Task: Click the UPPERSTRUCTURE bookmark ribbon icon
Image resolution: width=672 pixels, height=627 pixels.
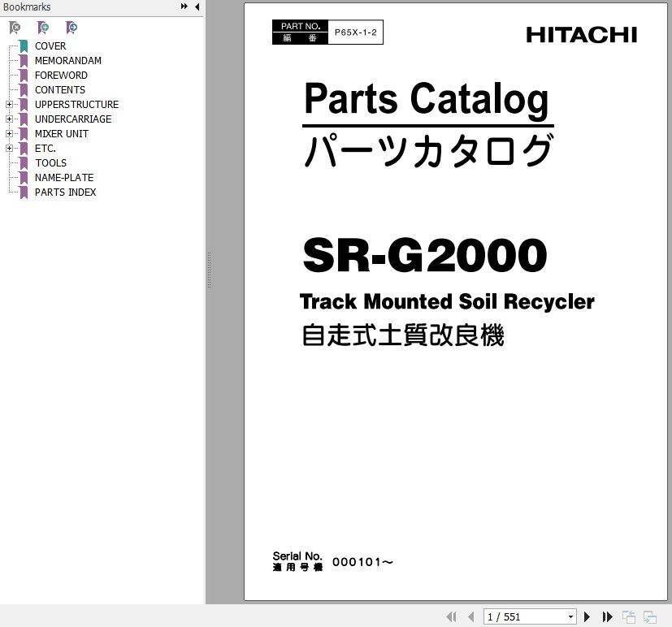Action: click(24, 105)
